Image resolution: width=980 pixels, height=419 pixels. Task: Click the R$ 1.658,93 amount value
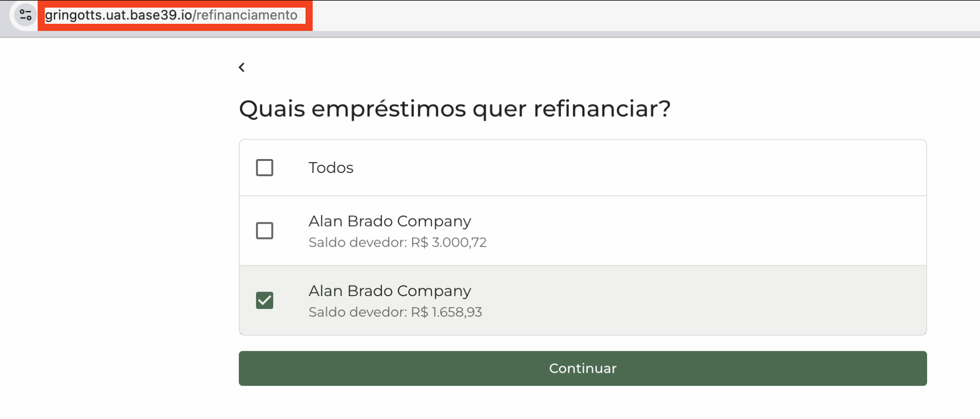coord(446,312)
